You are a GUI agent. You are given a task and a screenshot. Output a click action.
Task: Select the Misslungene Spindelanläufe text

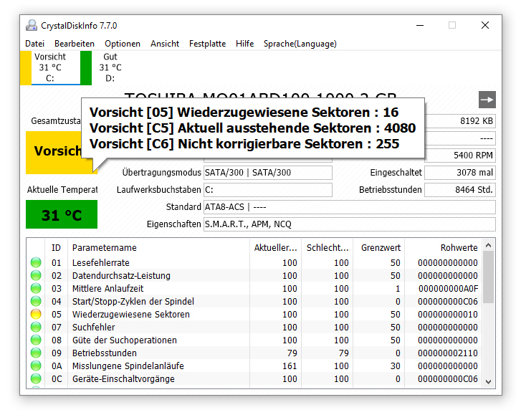(x=128, y=366)
